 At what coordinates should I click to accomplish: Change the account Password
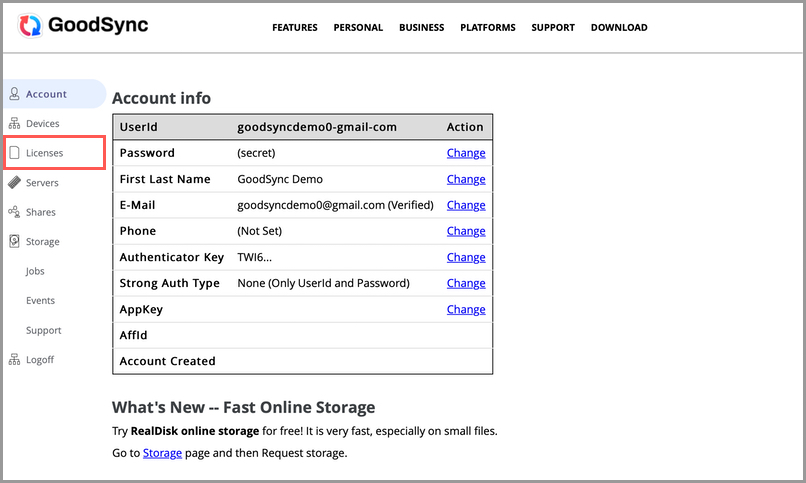466,153
